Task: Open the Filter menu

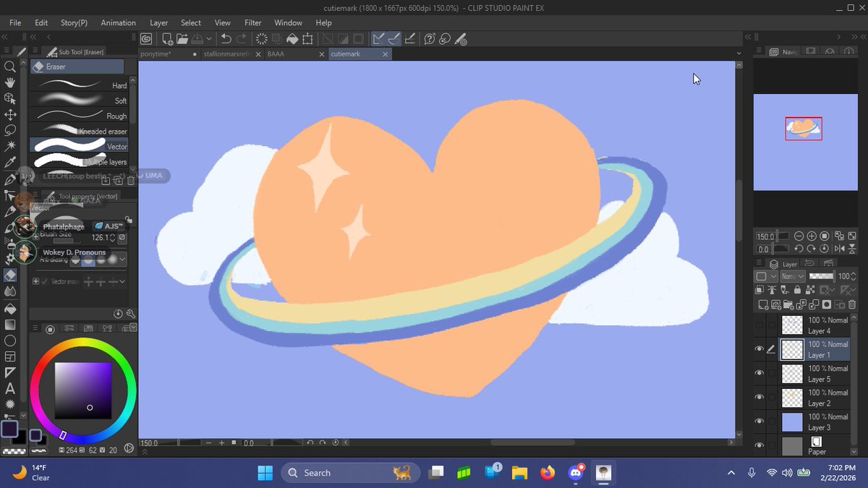Action: click(252, 22)
